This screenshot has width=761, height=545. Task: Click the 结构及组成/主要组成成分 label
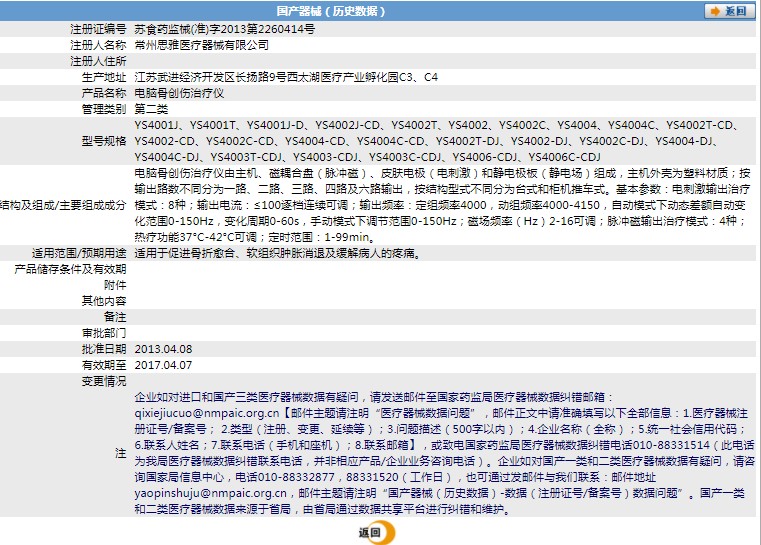[63, 205]
